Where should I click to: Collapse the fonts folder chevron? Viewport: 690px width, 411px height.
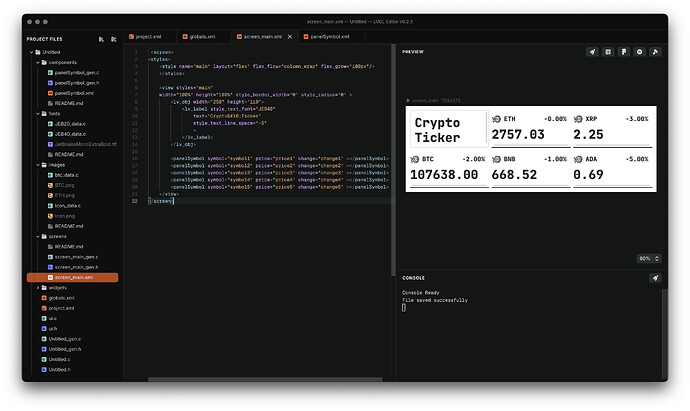(x=38, y=114)
